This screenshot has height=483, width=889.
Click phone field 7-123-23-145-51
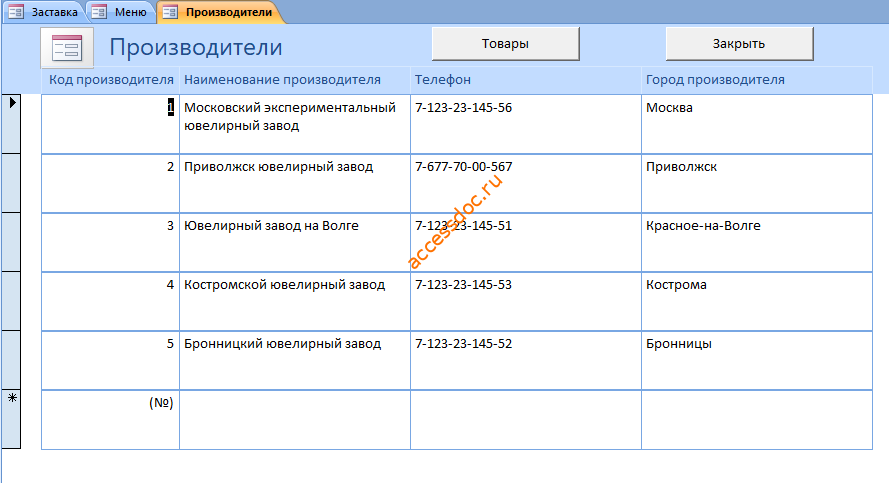[x=526, y=242]
